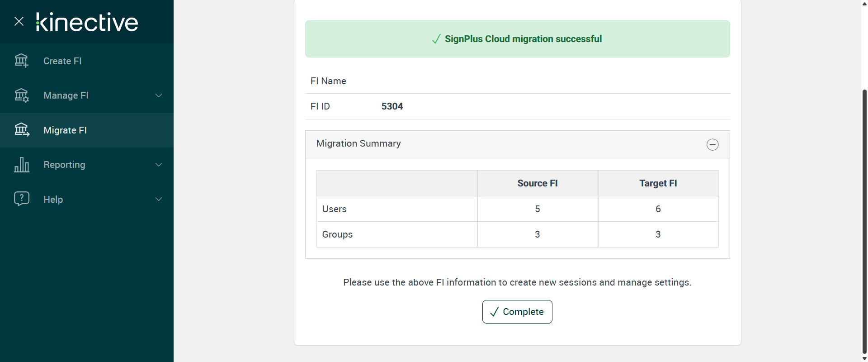Image resolution: width=868 pixels, height=362 pixels.
Task: Expand the Manage FI submenu chevron
Action: pyautogui.click(x=159, y=95)
